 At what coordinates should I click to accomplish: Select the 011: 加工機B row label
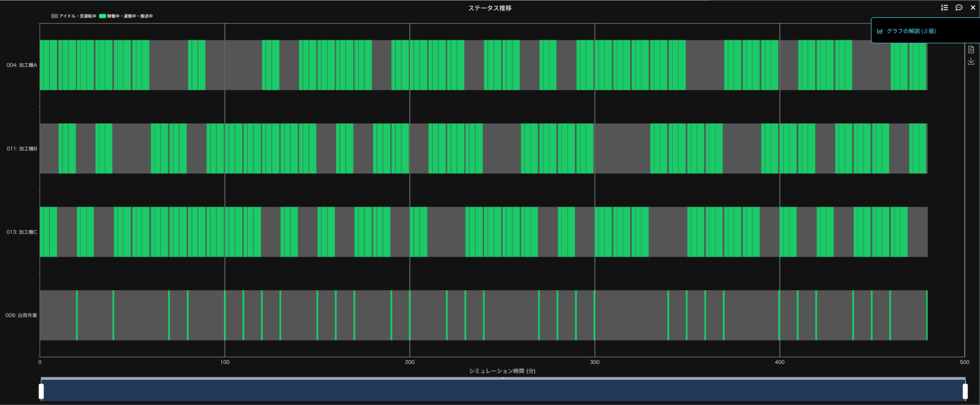pos(22,148)
